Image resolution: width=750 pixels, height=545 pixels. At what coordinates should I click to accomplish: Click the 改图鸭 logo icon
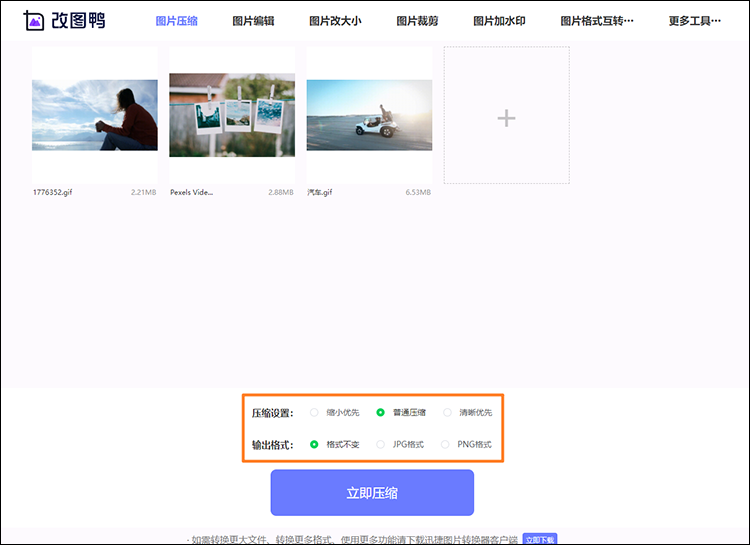(x=34, y=21)
